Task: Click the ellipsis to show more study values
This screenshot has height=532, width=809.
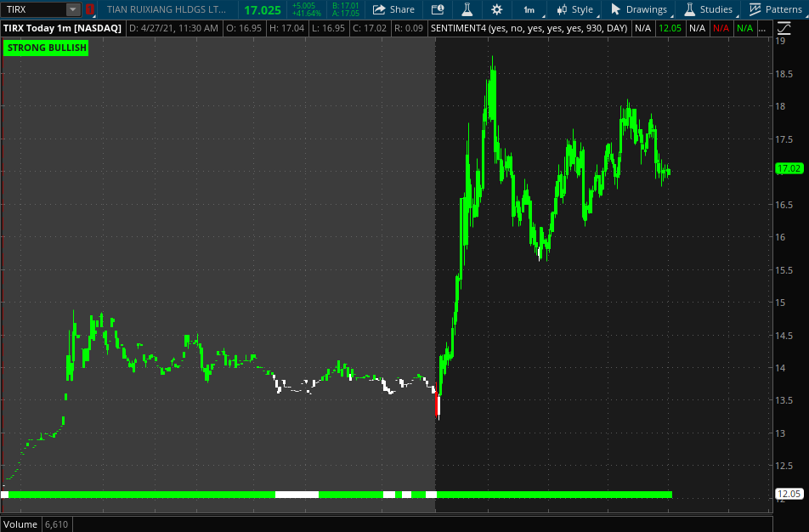Action: [x=763, y=28]
